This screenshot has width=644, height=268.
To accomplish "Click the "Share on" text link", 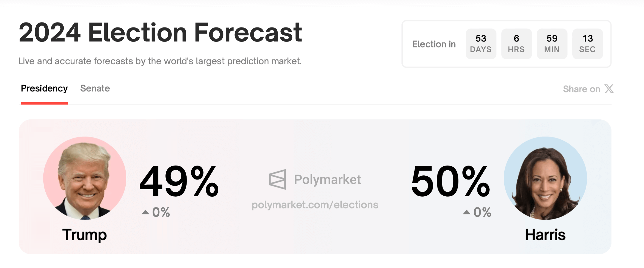I will (x=581, y=89).
